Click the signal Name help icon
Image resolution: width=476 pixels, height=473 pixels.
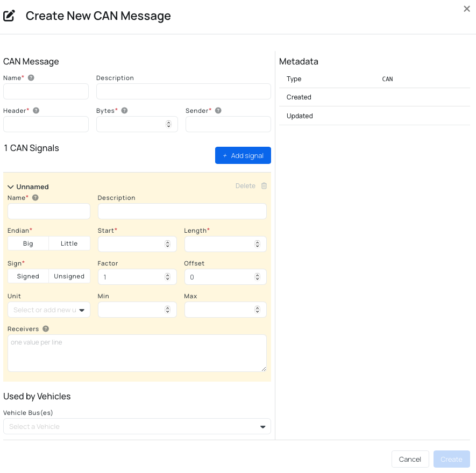coord(35,197)
